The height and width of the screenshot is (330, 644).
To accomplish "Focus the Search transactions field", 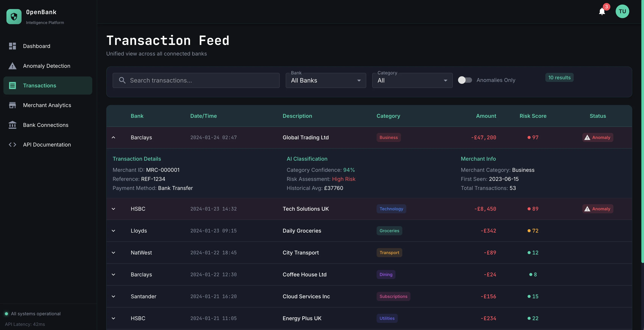I will (x=196, y=80).
